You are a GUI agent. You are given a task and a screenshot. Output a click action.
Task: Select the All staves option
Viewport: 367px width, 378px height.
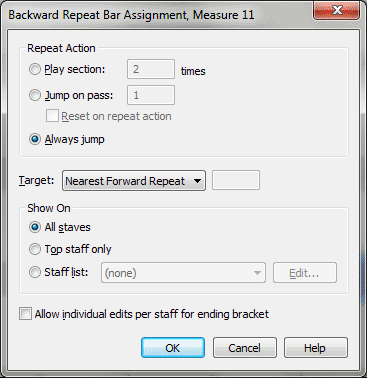point(35,227)
